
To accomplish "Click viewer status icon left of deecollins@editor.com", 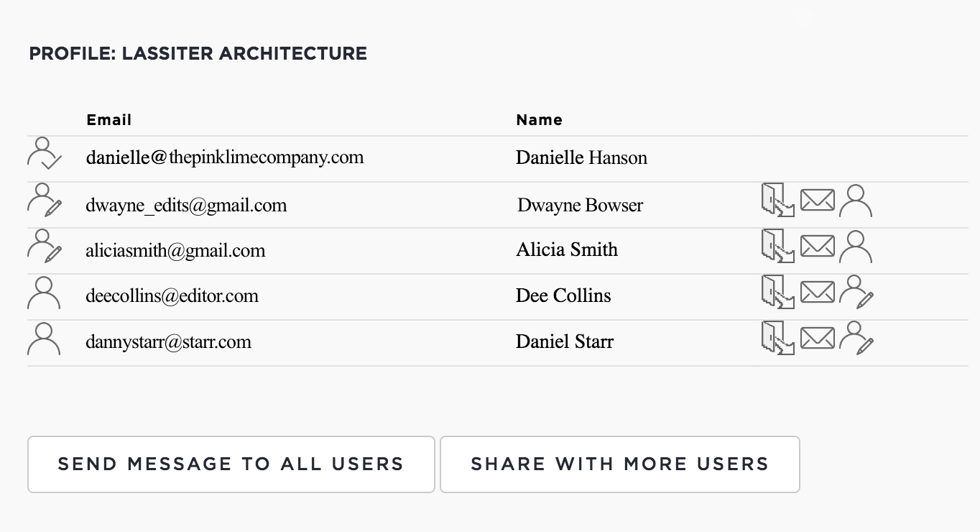I will [44, 293].
